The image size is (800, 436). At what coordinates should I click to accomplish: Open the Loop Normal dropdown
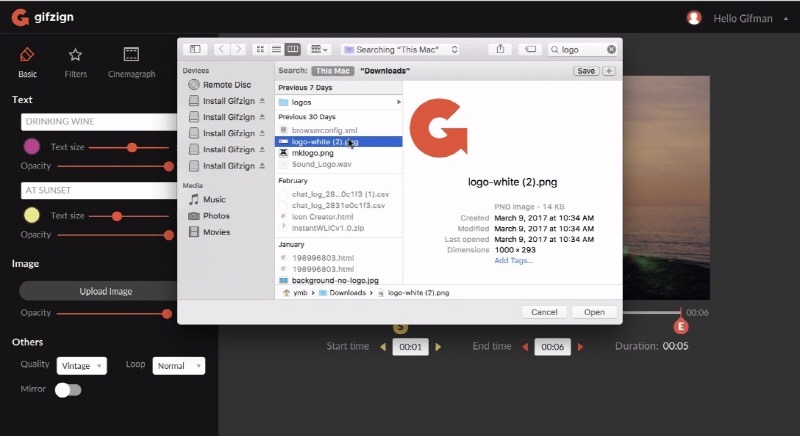[179, 366]
